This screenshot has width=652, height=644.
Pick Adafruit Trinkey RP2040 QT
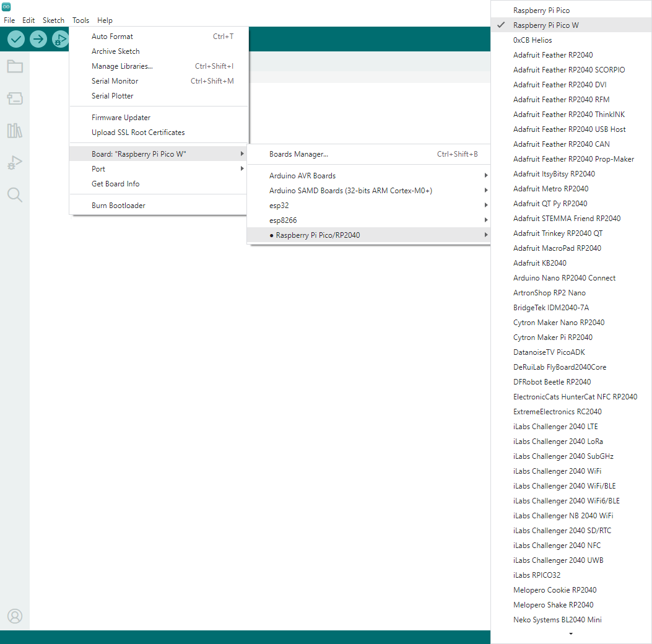[x=572, y=233]
